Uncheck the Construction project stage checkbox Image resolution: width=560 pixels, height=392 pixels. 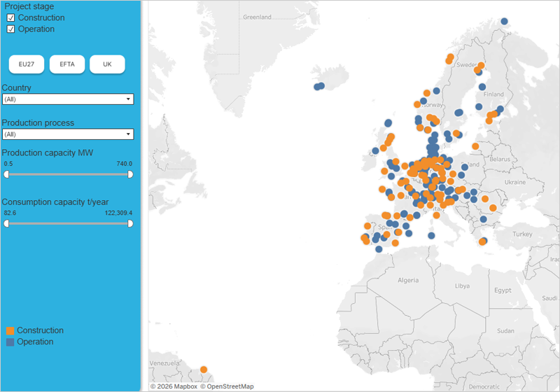[11, 17]
